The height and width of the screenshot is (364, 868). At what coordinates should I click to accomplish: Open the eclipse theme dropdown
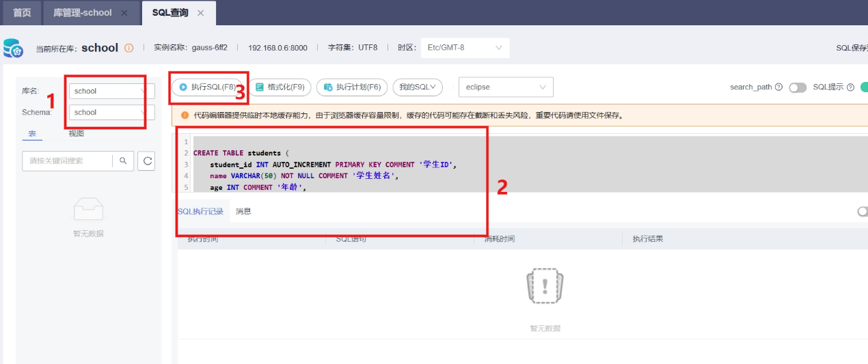[x=506, y=87]
